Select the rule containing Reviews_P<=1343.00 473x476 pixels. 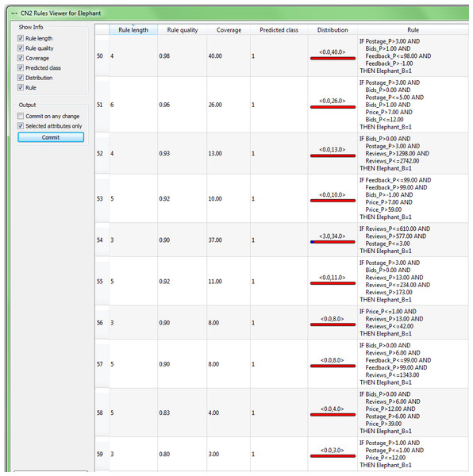pos(413,363)
